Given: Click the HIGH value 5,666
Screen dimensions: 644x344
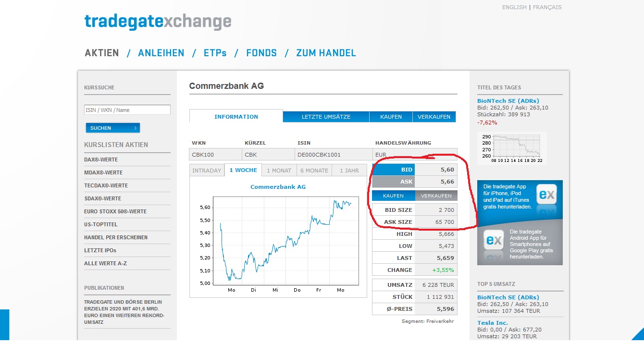Looking at the screenshot, I should coord(446,234).
